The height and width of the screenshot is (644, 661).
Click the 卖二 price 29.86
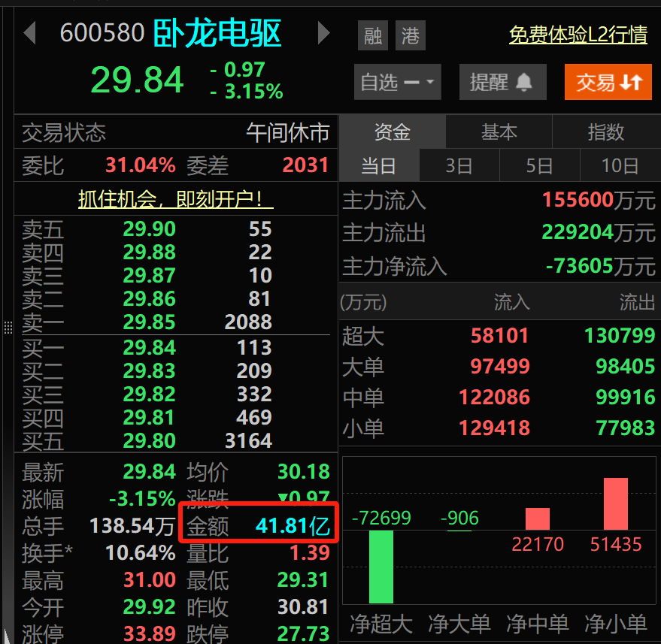pos(149,299)
